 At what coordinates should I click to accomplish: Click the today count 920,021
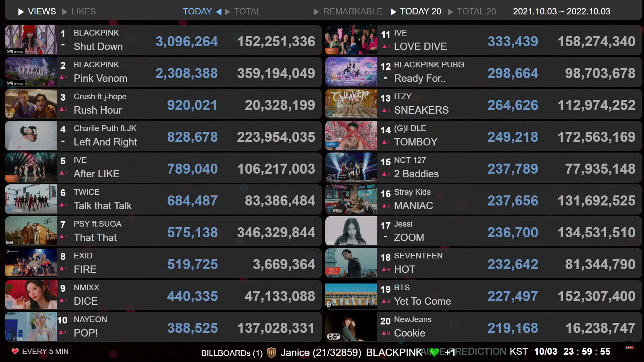pyautogui.click(x=192, y=105)
